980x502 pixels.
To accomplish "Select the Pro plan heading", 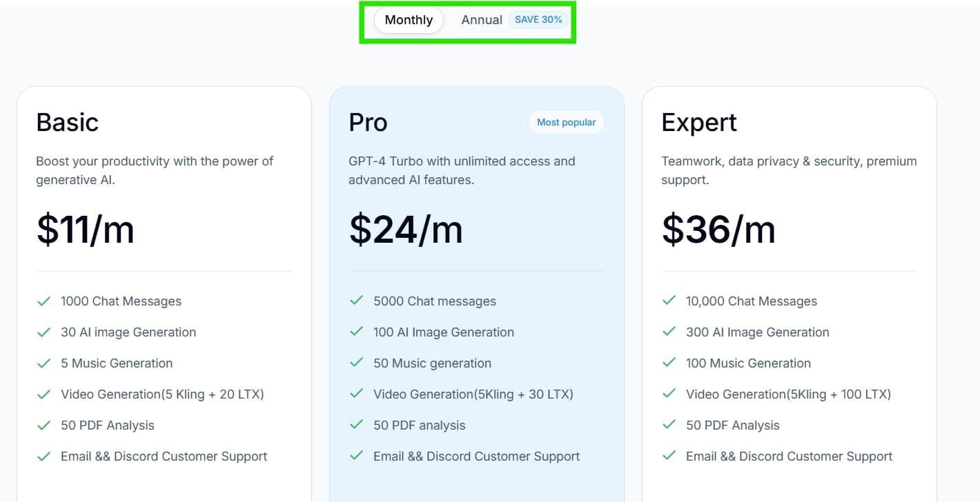I will 368,122.
